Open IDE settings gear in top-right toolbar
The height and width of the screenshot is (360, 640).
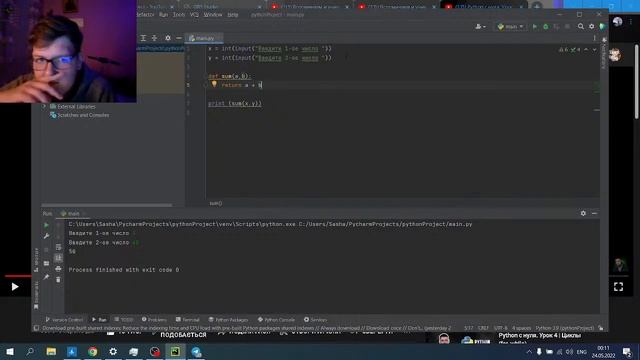[591, 27]
